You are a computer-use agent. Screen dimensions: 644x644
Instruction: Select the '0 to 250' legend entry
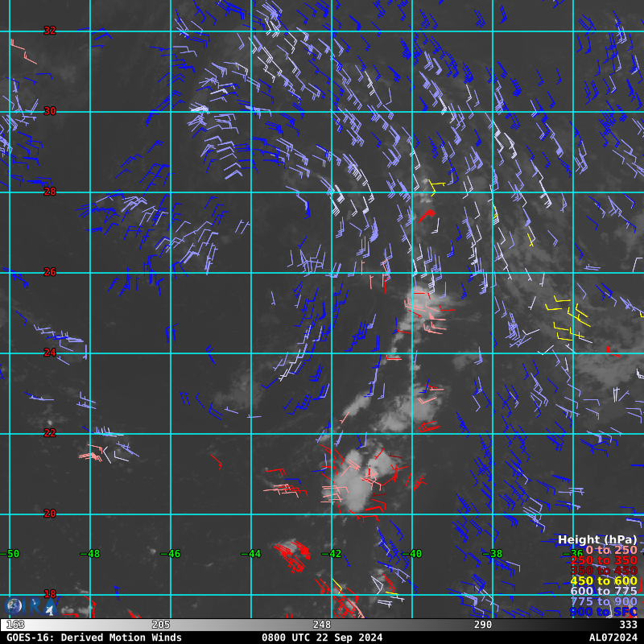point(611,550)
